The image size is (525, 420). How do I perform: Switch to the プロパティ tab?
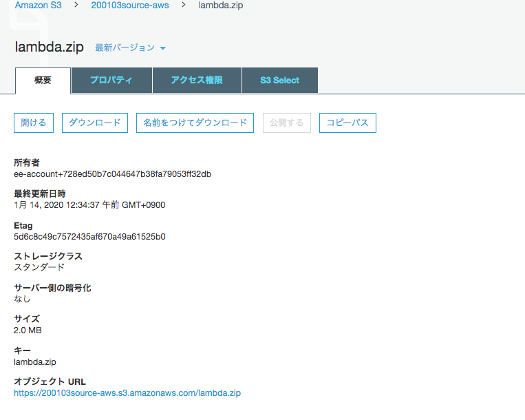111,81
